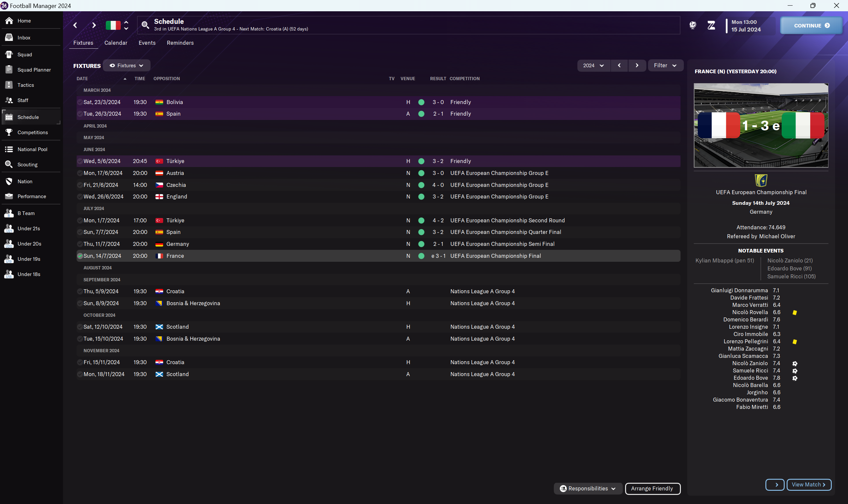Click the next arrow beside View Match
848x504 pixels.
click(x=775, y=485)
